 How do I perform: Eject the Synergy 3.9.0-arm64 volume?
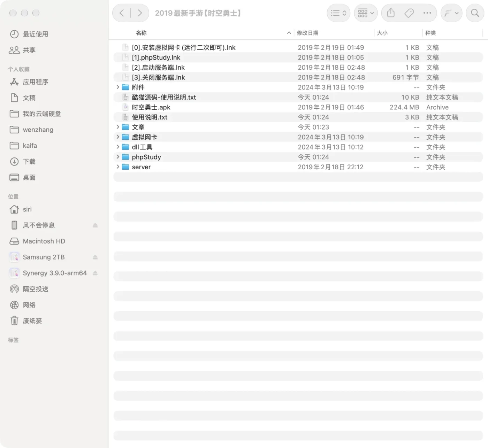point(95,273)
